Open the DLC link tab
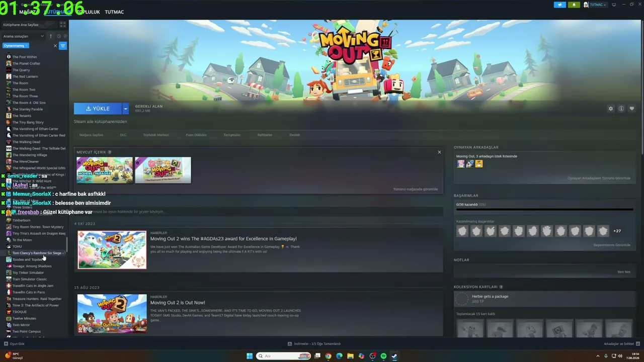 click(123, 135)
